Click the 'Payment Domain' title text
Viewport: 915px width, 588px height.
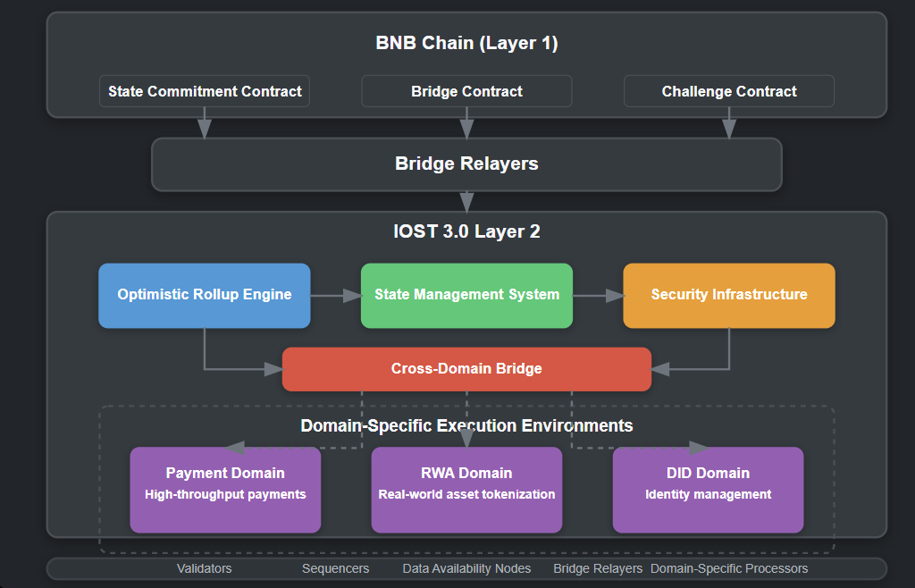[225, 473]
